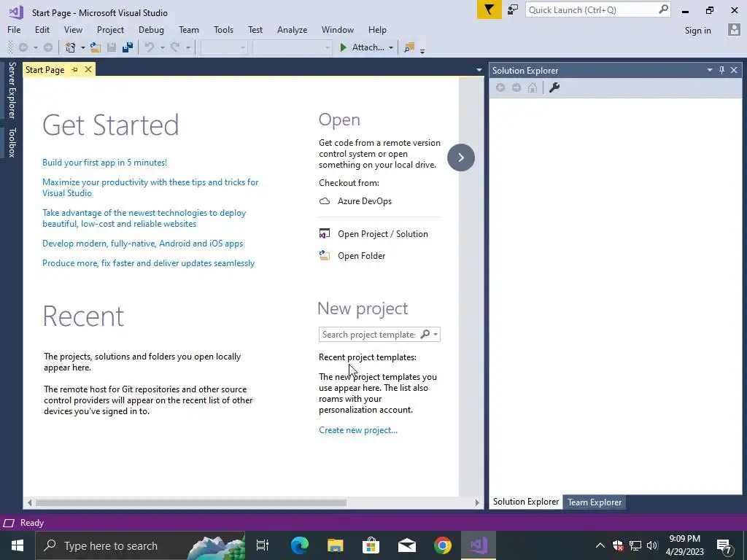The height and width of the screenshot is (560, 747).
Task: Click the Azure DevOps cloud icon
Action: 325,201
